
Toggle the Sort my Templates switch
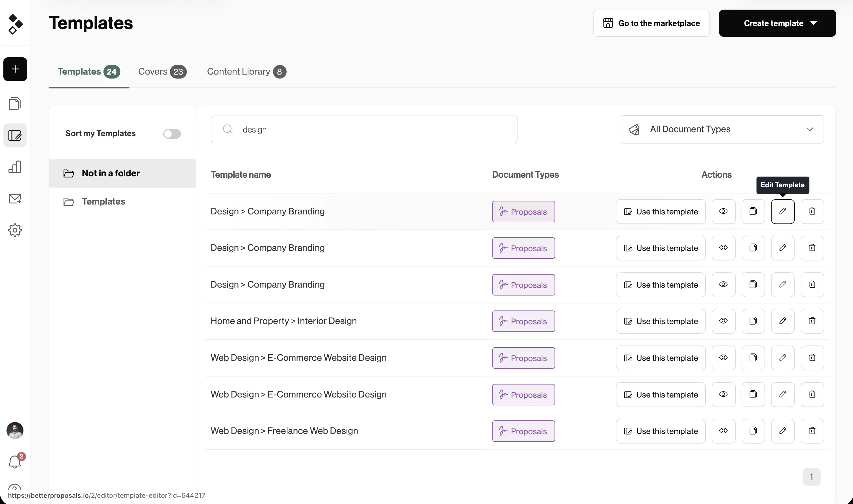pyautogui.click(x=172, y=134)
